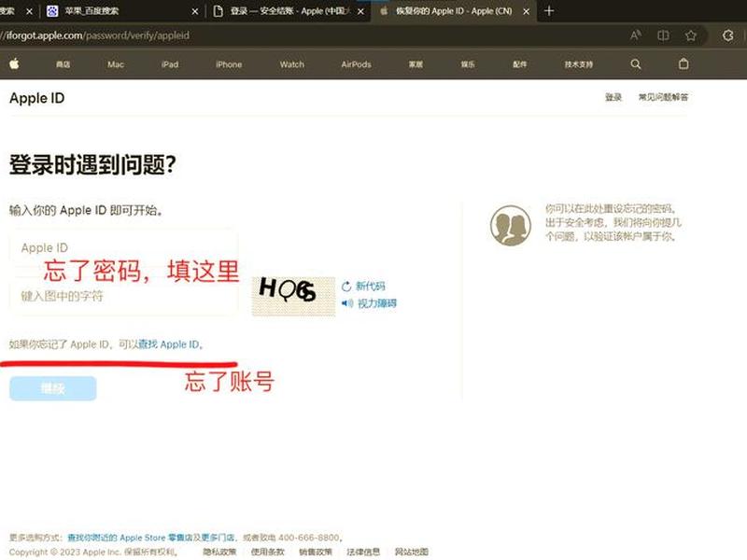Open the shopping bag icon

pos(684,63)
